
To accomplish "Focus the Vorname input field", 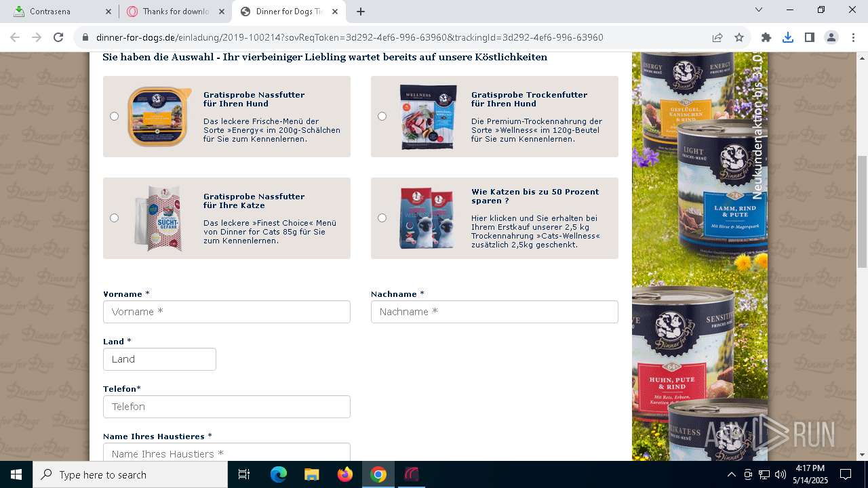I will (226, 312).
